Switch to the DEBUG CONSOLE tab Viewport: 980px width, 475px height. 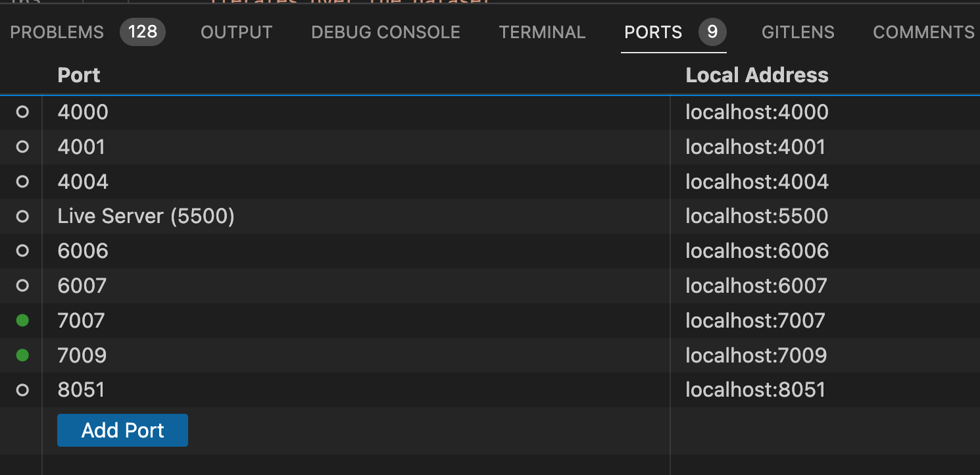pyautogui.click(x=385, y=32)
